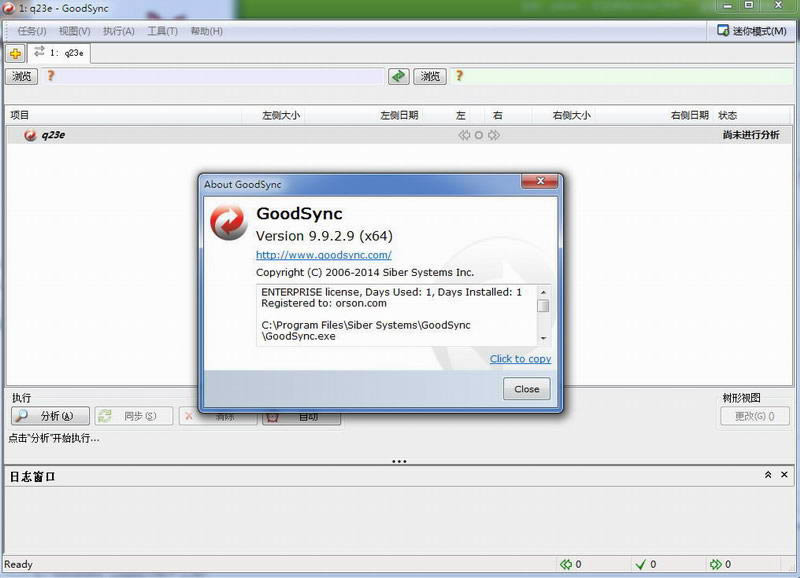800x578 pixels.
Task: Click the license box scroll up arrow
Action: point(543,292)
